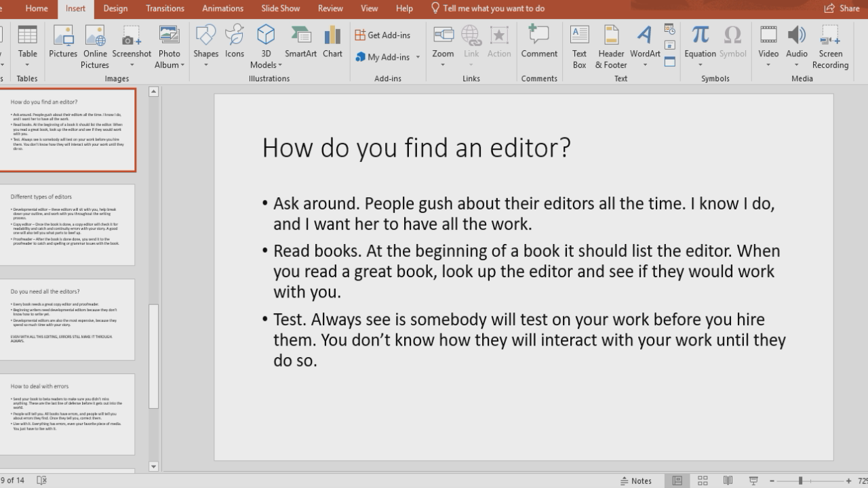Open the Notes pane
The width and height of the screenshot is (868, 488).
point(636,480)
